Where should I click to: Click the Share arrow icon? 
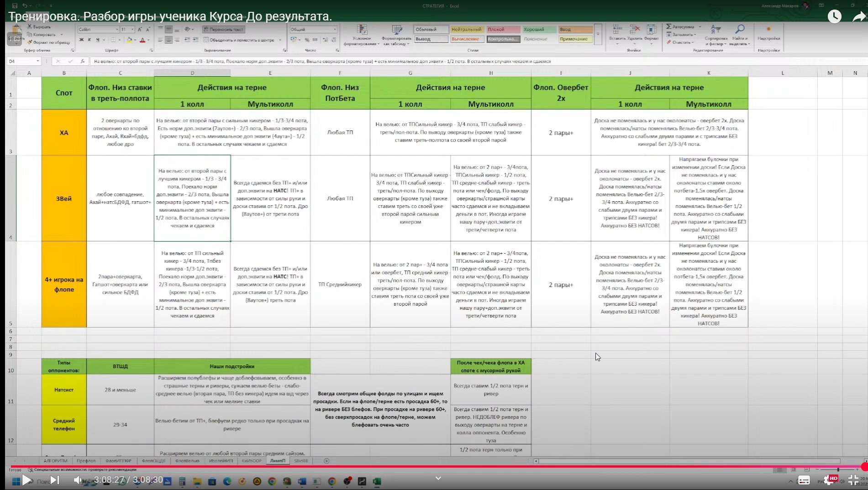tap(859, 17)
